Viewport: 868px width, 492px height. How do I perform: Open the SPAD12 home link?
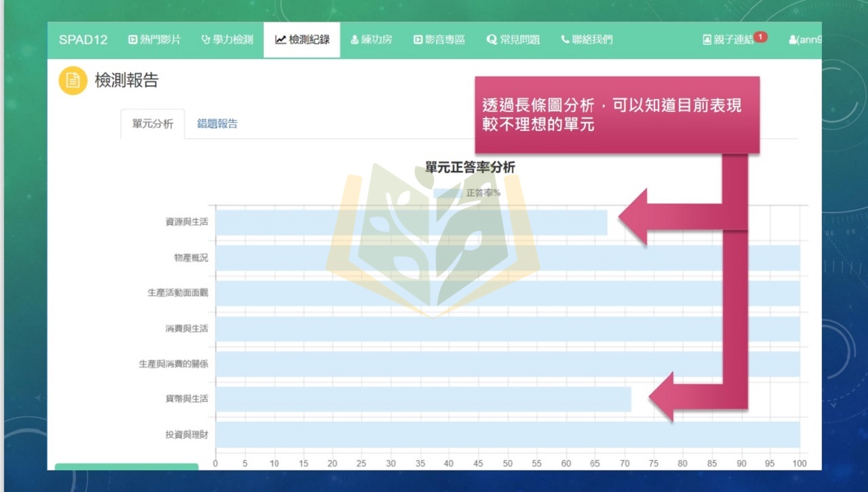[83, 40]
